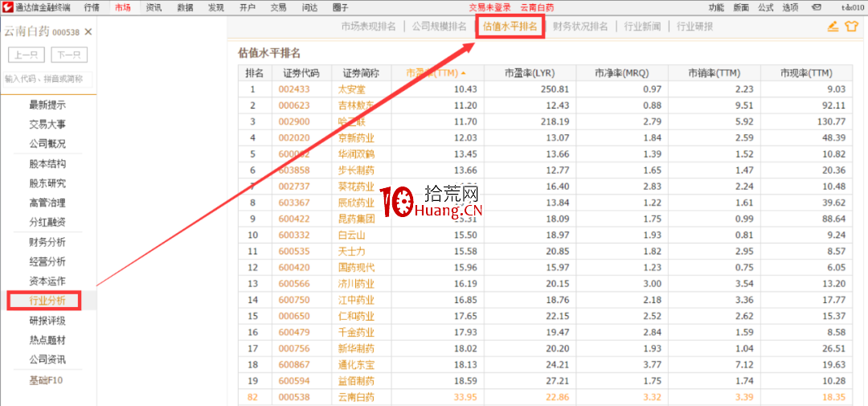Open stock code 600594 link
The width and height of the screenshot is (868, 406).
(294, 382)
